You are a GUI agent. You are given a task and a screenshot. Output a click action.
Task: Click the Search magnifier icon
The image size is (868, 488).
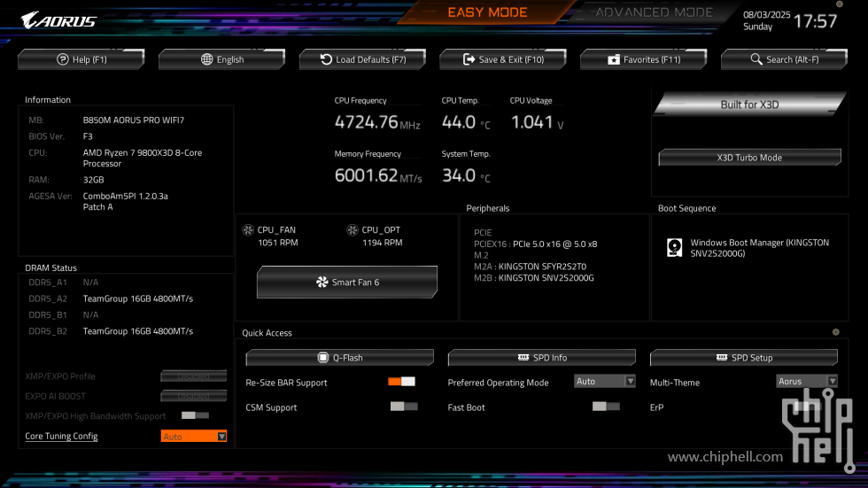(756, 58)
